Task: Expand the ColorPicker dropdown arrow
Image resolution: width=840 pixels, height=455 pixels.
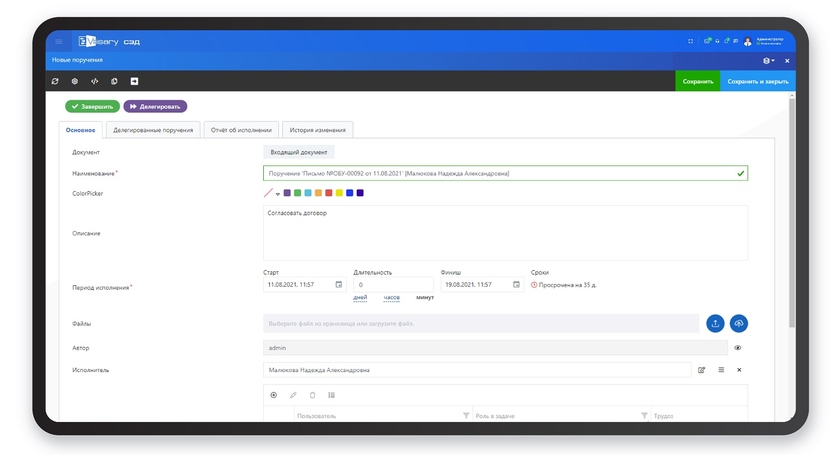Action: pos(277,194)
